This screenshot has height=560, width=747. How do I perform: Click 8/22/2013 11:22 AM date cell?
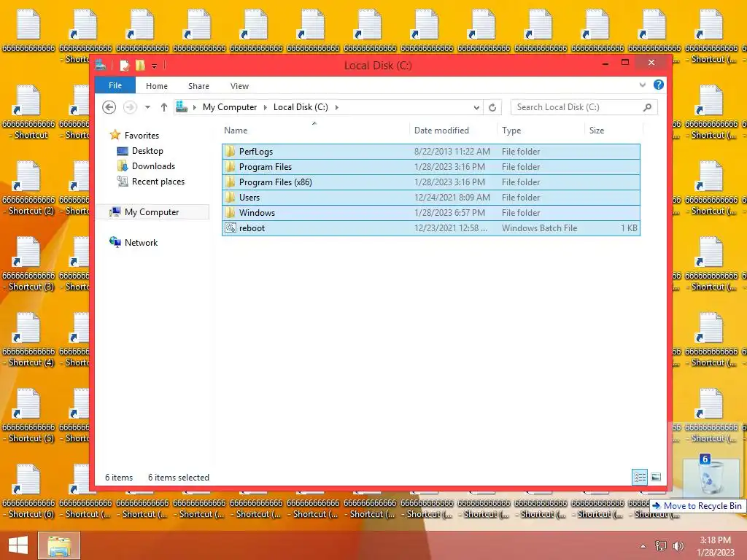(452, 152)
